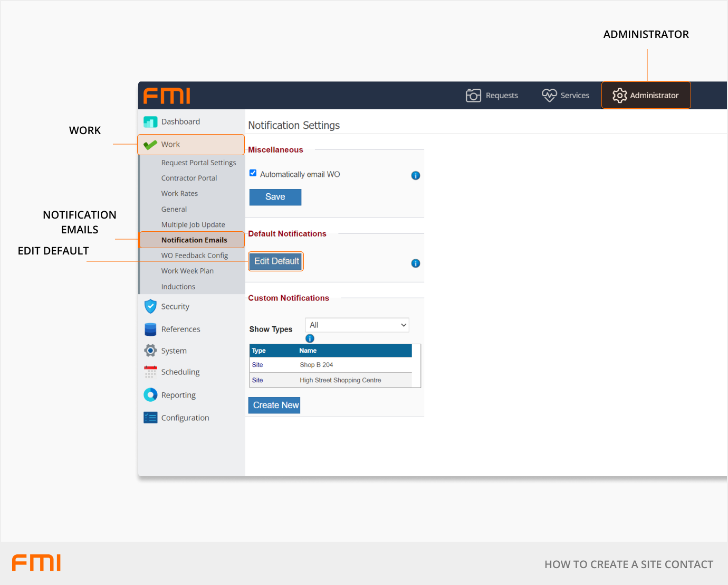
Task: Open WO Feedback Config menu item
Action: click(x=194, y=256)
